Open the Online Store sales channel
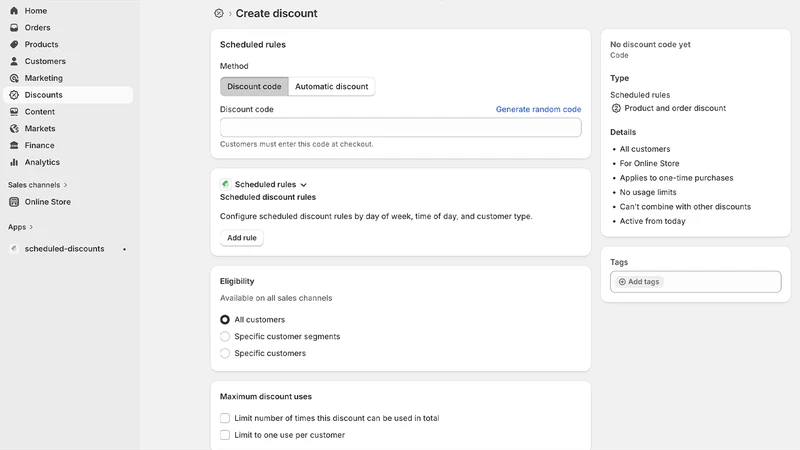The image size is (800, 450). [x=68, y=202]
